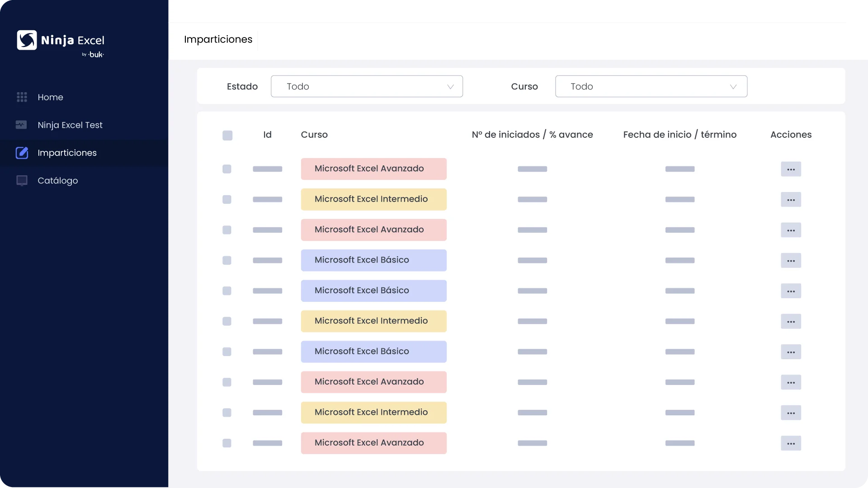Image resolution: width=868 pixels, height=488 pixels.
Task: Click the Id column header
Action: [x=267, y=135]
